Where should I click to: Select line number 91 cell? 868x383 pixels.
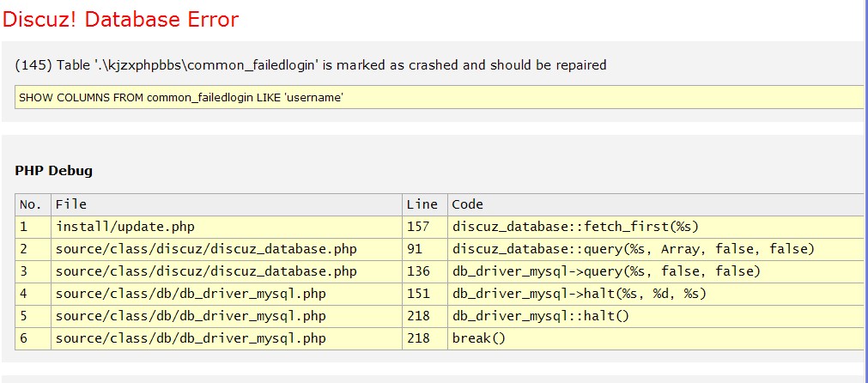click(425, 249)
